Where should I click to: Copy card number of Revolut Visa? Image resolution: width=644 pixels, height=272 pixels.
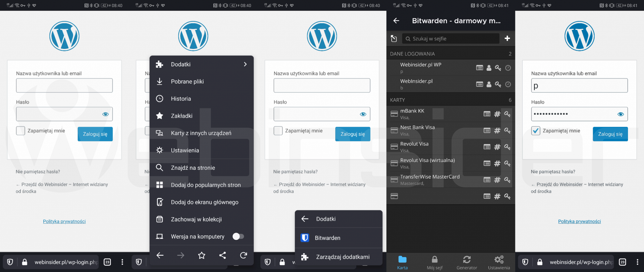point(497,147)
